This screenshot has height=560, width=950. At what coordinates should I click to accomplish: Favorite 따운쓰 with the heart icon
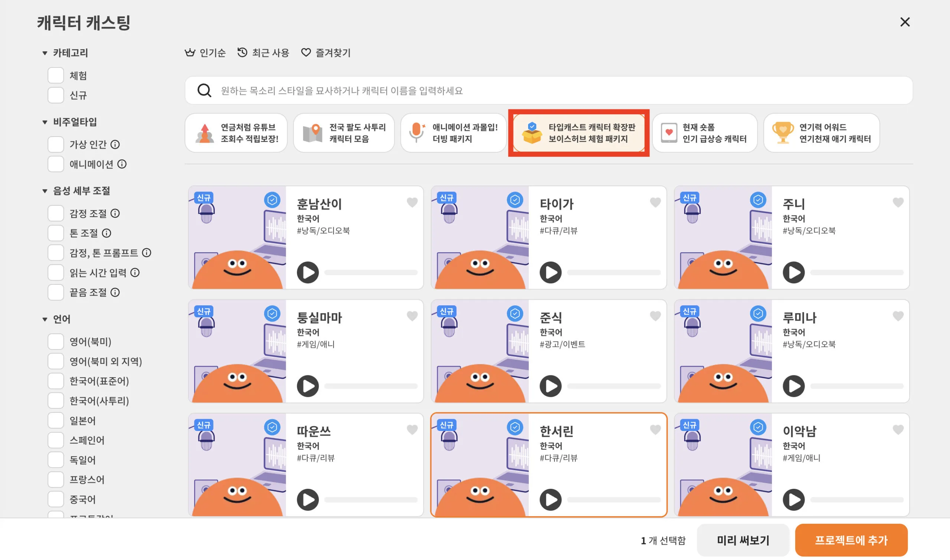(412, 430)
